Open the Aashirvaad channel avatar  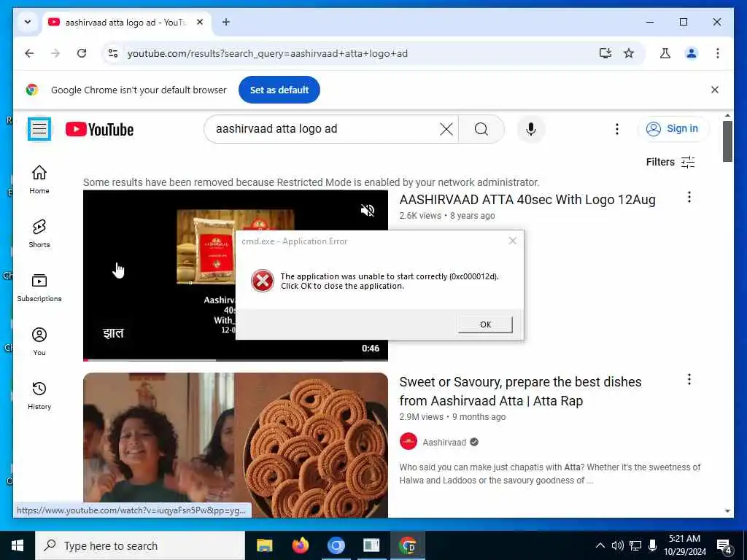(409, 441)
